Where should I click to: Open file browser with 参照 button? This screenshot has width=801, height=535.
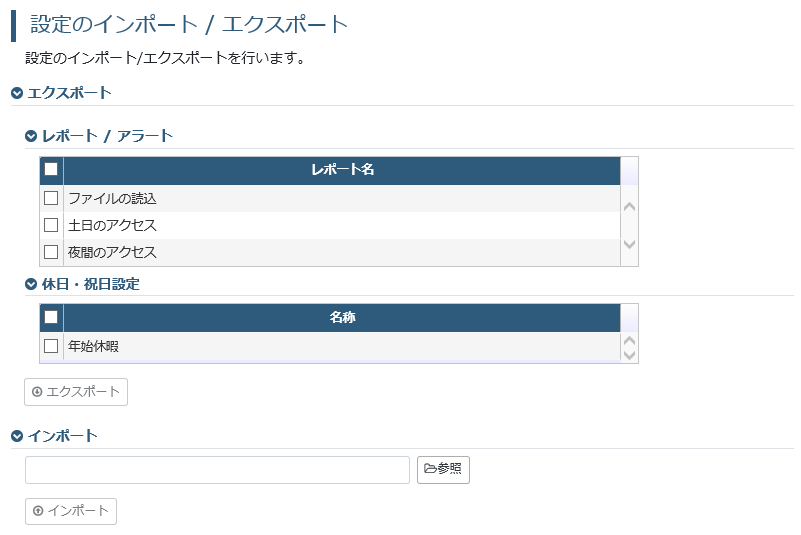tap(443, 470)
